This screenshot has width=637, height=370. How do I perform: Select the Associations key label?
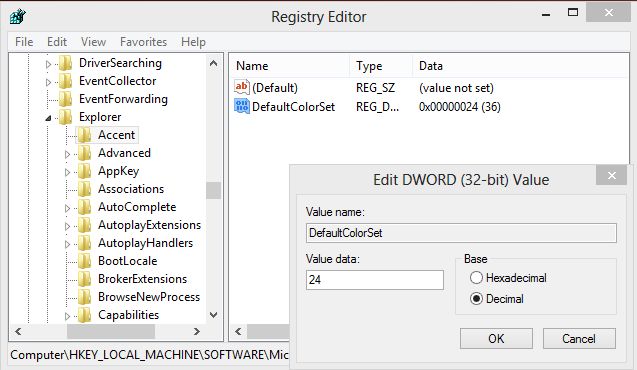(131, 189)
